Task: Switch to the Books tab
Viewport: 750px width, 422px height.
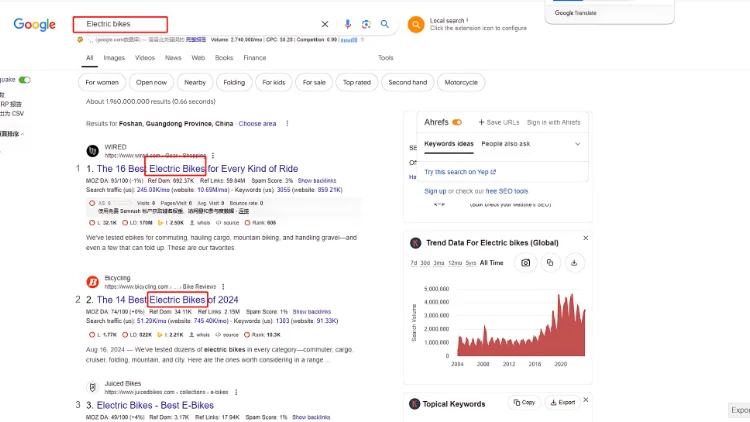Action: pos(224,58)
